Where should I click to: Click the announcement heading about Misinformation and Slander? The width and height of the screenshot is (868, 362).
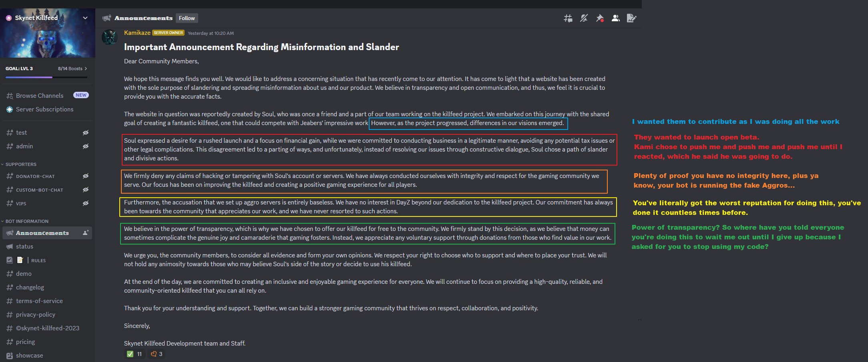coord(261,47)
